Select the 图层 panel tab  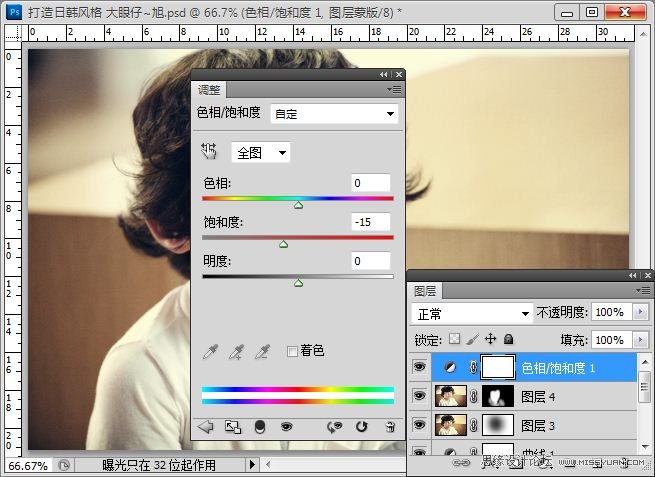pos(425,291)
